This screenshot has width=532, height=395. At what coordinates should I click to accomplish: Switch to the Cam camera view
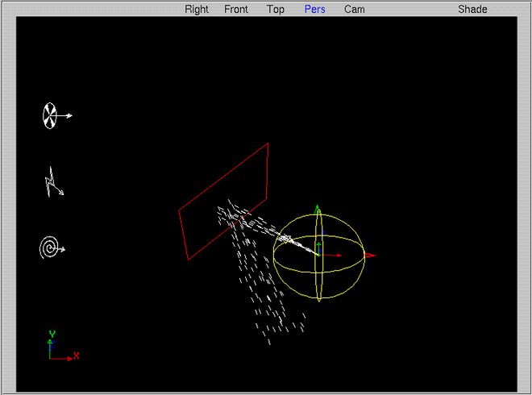point(354,9)
